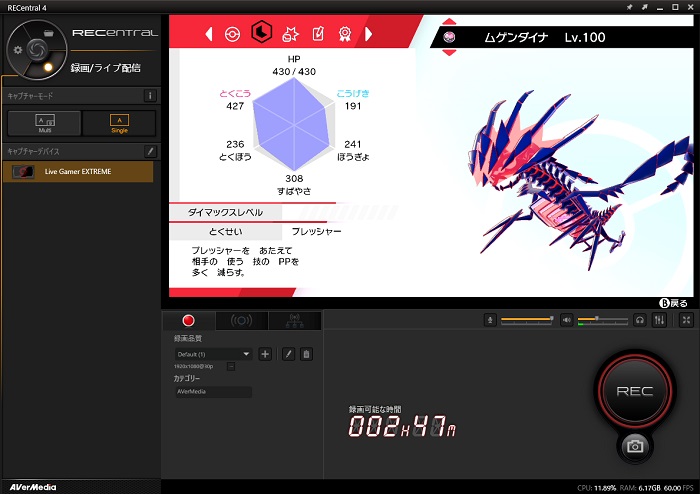This screenshot has width=700, height=494.
Task: Click the 録画品質 label
Action: (x=188, y=339)
